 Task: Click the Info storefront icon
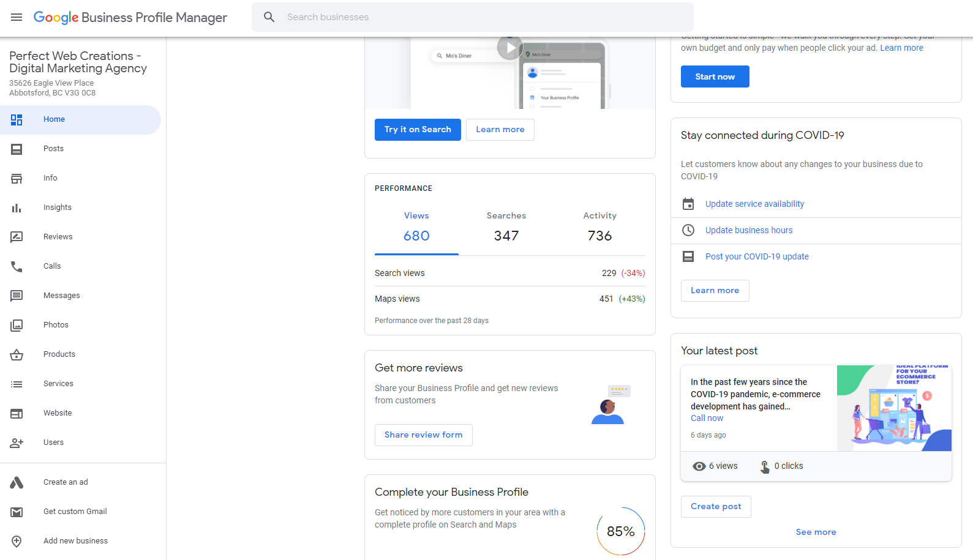pyautogui.click(x=17, y=179)
